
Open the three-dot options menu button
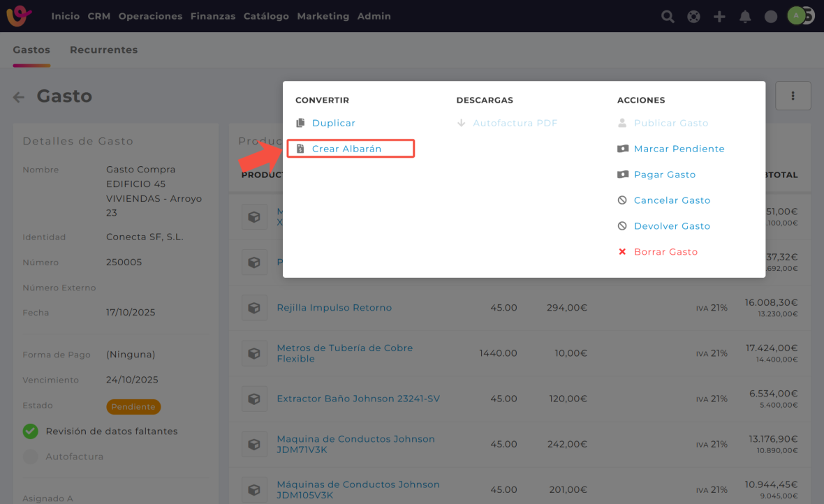793,96
